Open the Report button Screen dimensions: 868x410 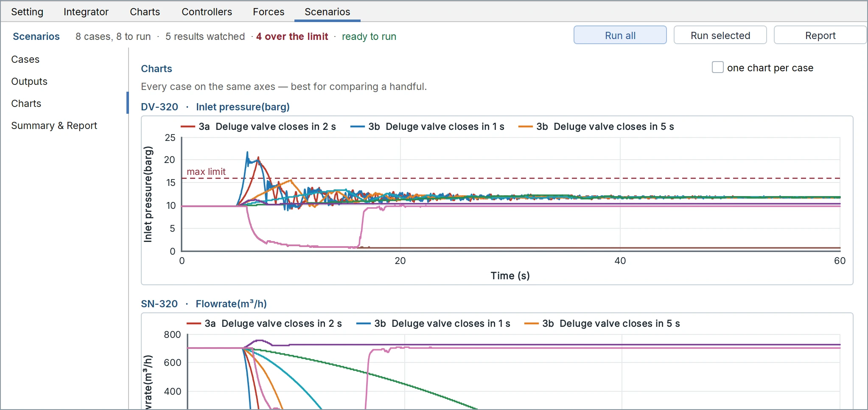click(x=820, y=35)
